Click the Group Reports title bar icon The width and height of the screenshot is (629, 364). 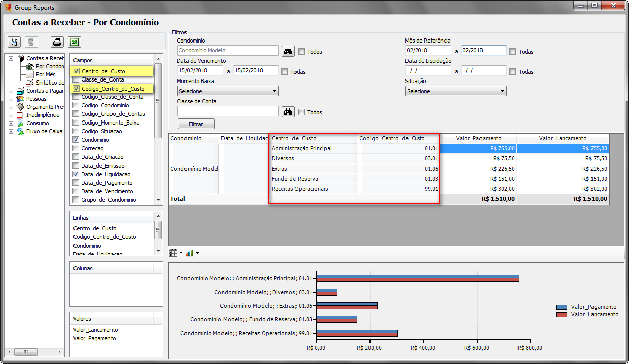tap(8, 7)
